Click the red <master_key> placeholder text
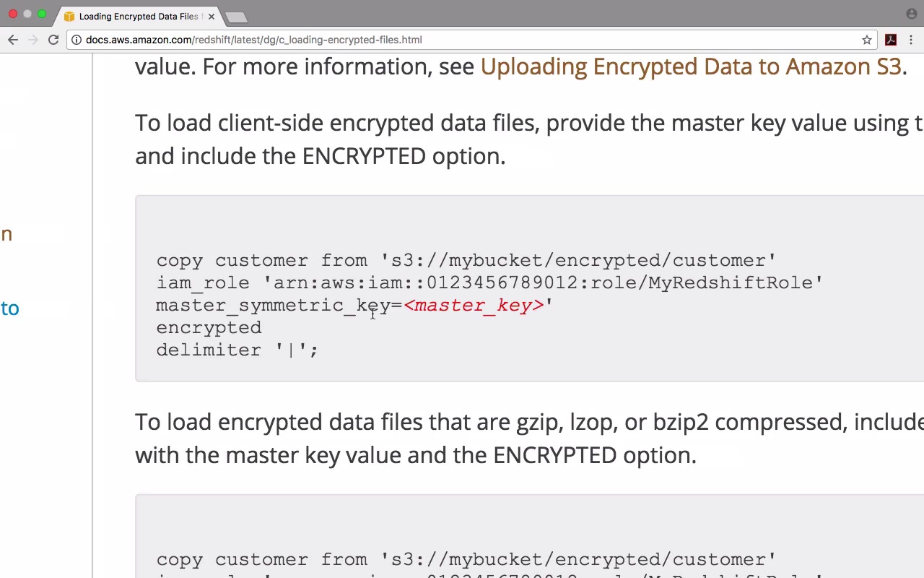 (474, 305)
